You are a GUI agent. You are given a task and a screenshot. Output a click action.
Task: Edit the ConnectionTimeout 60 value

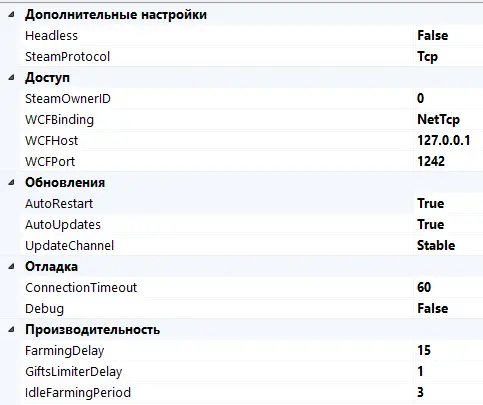[448, 287]
